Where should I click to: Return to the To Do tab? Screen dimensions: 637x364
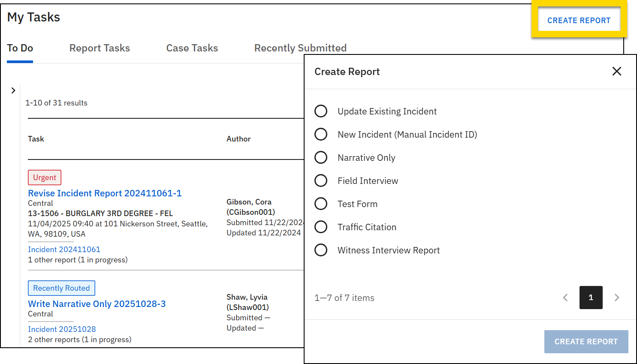click(20, 48)
